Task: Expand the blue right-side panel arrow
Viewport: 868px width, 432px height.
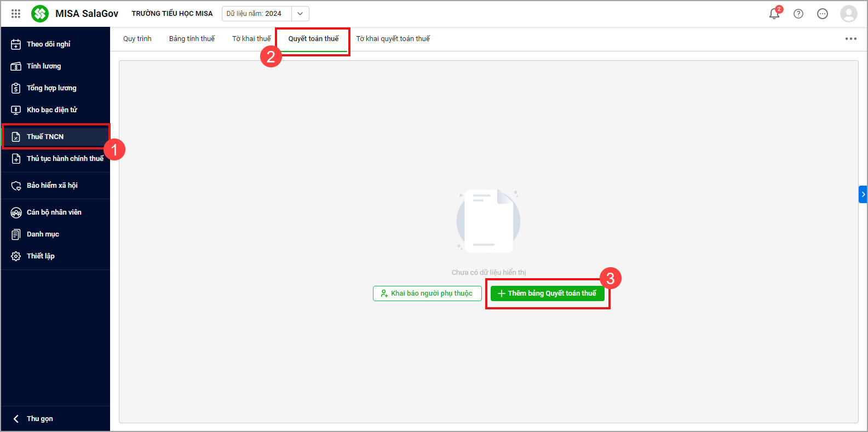Action: pos(863,194)
